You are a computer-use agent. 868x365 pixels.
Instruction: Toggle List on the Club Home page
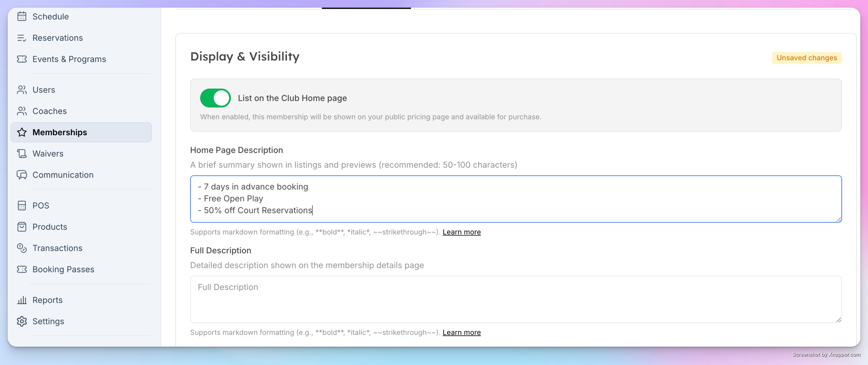pyautogui.click(x=215, y=98)
